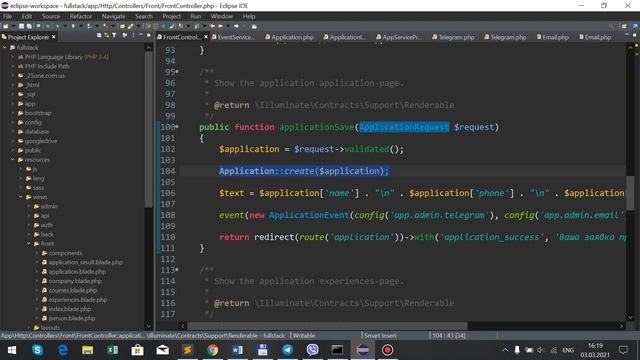The width and height of the screenshot is (640, 360).
Task: Switch to the EventService editor tab
Action: point(233,37)
